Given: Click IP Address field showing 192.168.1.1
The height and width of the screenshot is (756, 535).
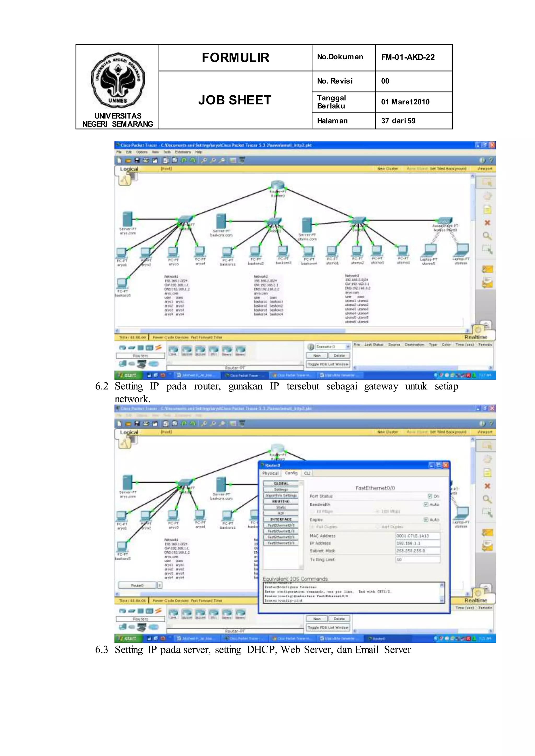Looking at the screenshot, I should coord(417,543).
